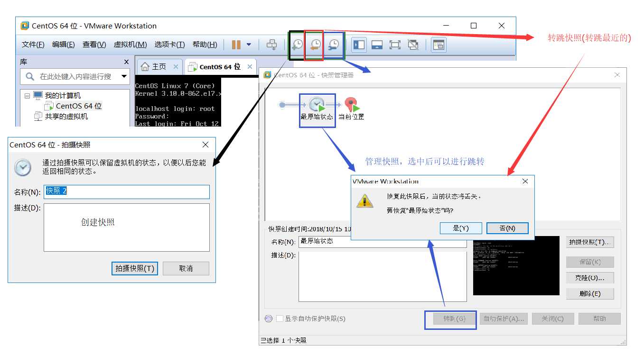Close the 库 library panel
This screenshot has height=355, width=644.
point(126,62)
